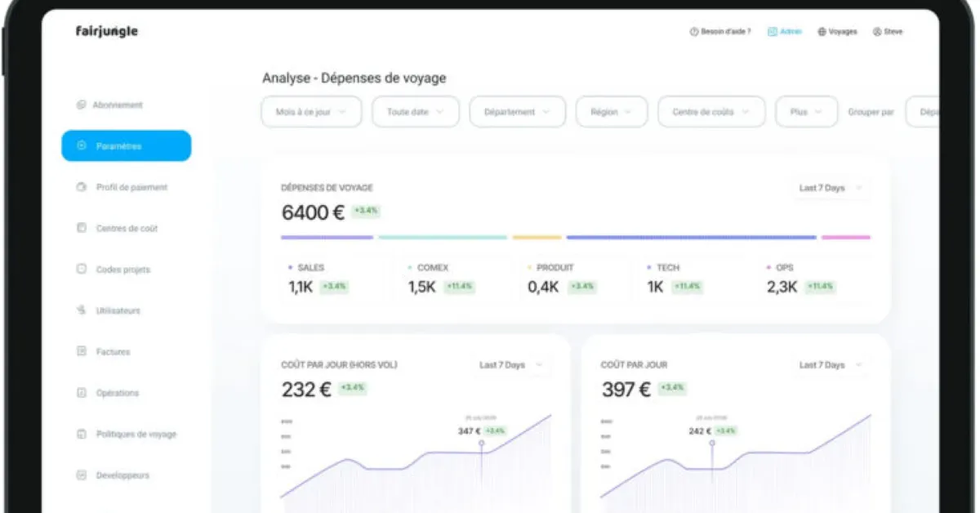Click the PRODUIT 0,4K value
Image resolution: width=980 pixels, height=513 pixels.
pos(543,288)
